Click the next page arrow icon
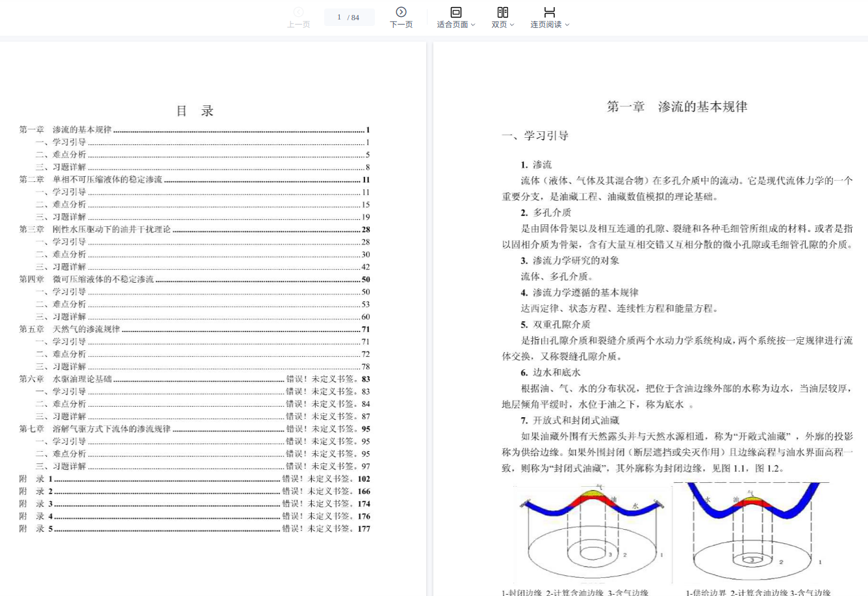The image size is (868, 596). (401, 12)
